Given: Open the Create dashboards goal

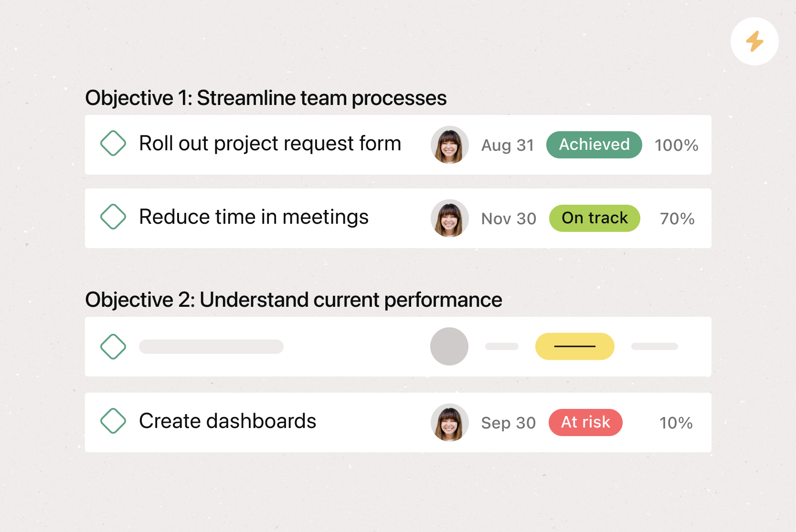Looking at the screenshot, I should coord(227,421).
